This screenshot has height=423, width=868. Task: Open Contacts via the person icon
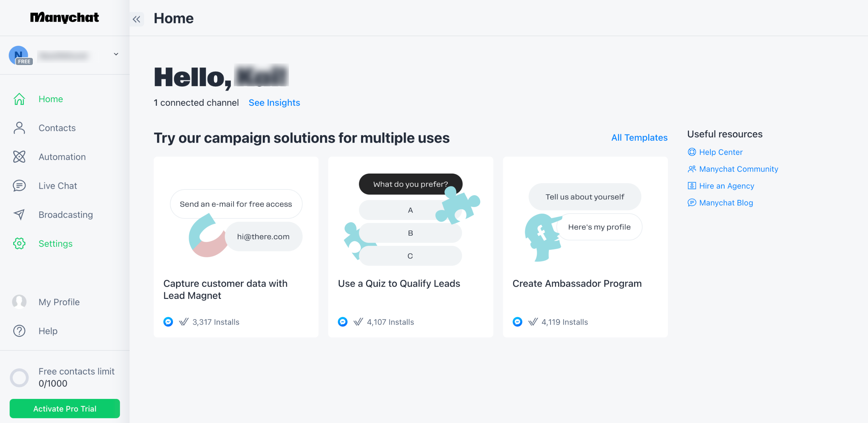coord(19,128)
